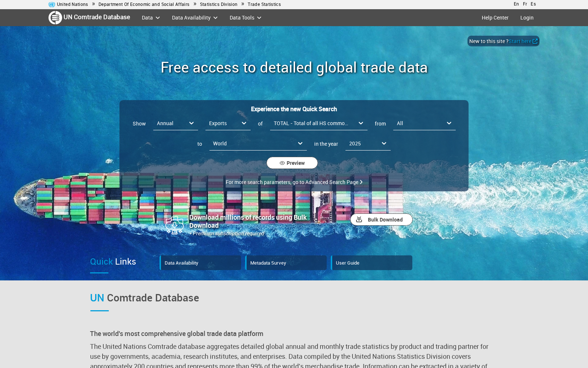588x368 pixels.
Task: Select the year dropdown showing 2025
Action: [368, 144]
